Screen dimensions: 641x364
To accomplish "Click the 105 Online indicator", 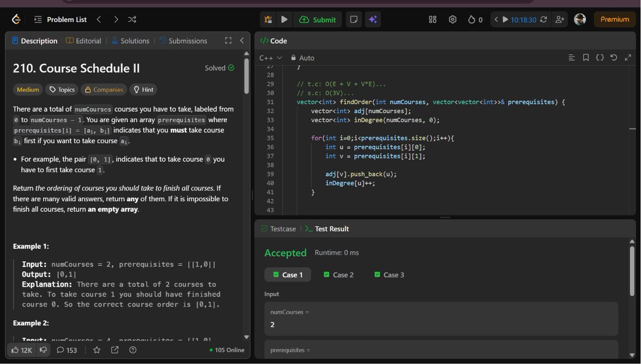I will point(227,350).
